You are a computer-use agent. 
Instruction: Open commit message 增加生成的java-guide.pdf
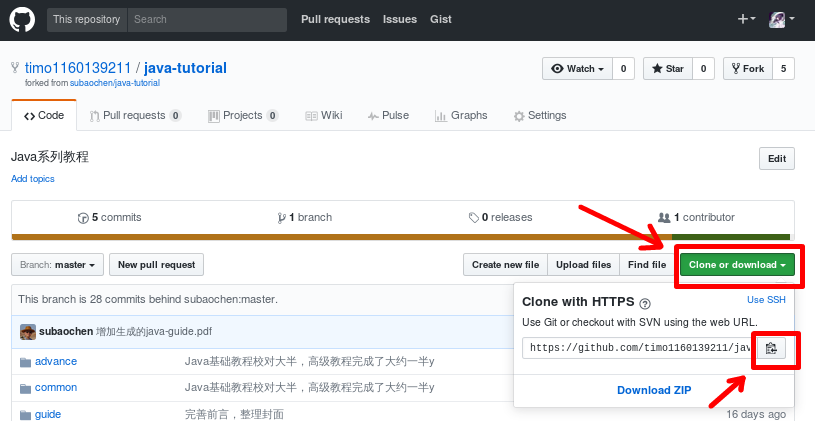click(x=154, y=332)
